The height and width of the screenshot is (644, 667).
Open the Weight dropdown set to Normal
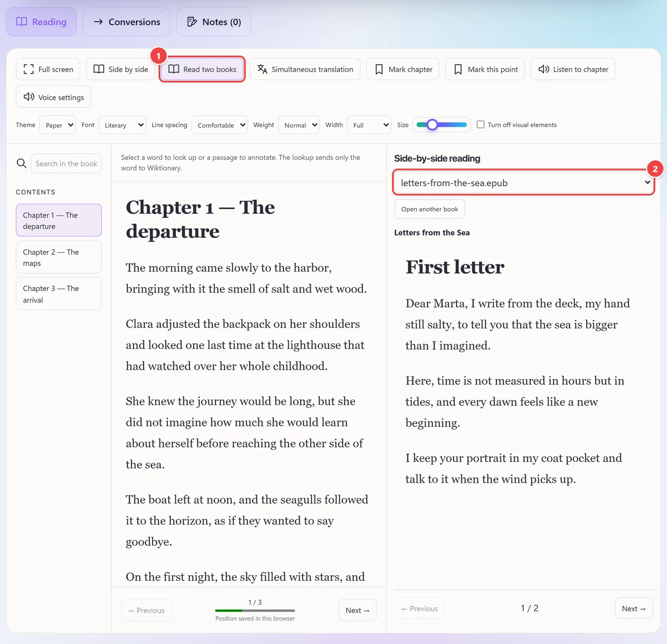point(299,125)
